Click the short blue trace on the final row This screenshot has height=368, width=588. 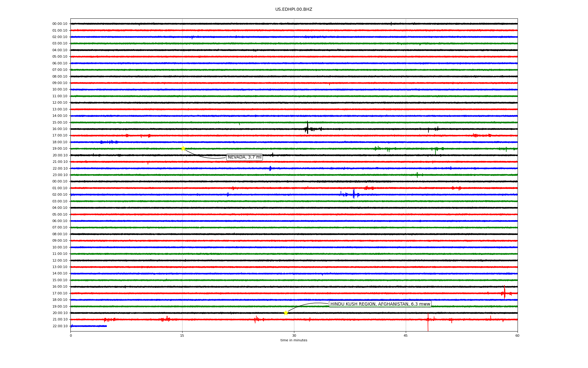pyautogui.click(x=89, y=326)
